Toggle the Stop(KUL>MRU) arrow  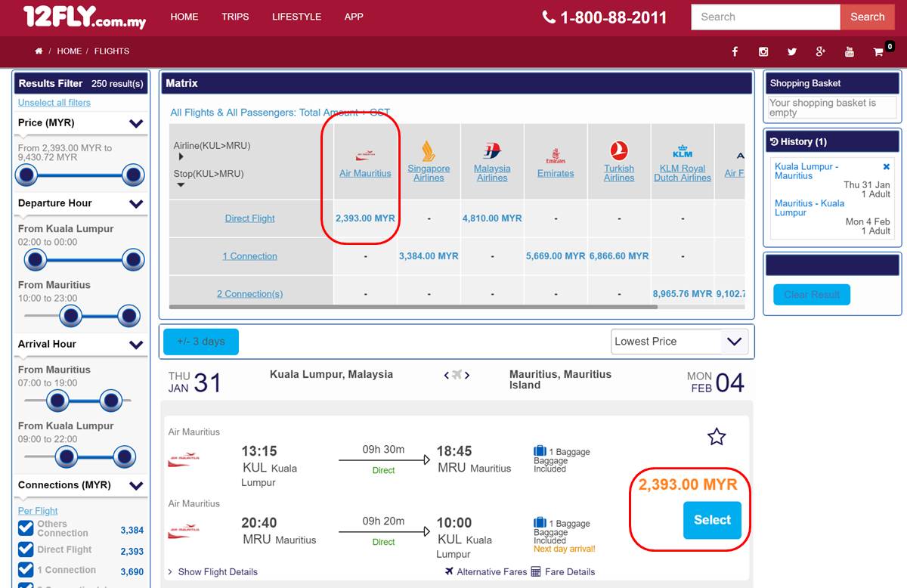coord(181,185)
